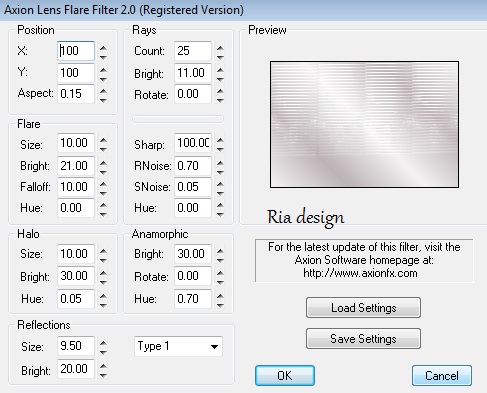
Task: Confirm the filter with OK
Action: point(285,376)
